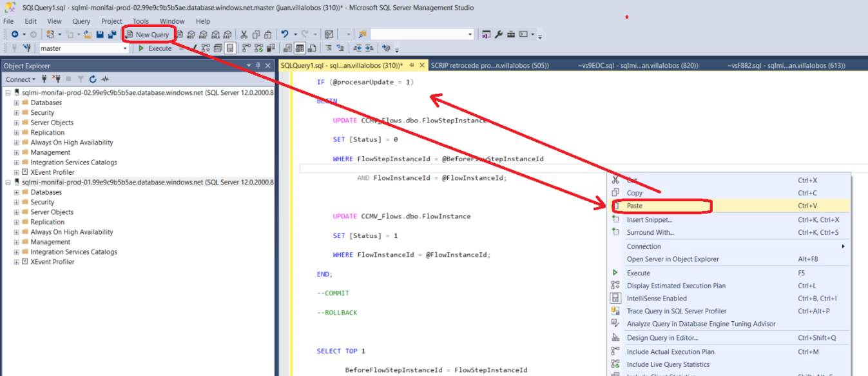The width and height of the screenshot is (868, 376).
Task: Choose Analyze Query in Database Engine Tuning Advisor
Action: (729, 324)
